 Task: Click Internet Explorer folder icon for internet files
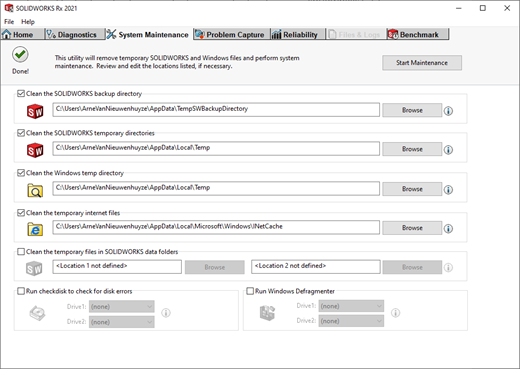click(35, 229)
